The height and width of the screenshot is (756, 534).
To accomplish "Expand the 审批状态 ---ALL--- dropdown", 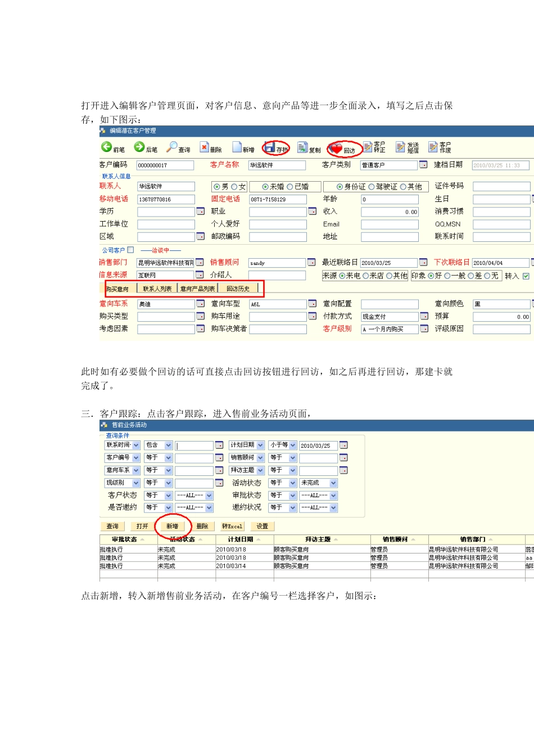I will (333, 496).
